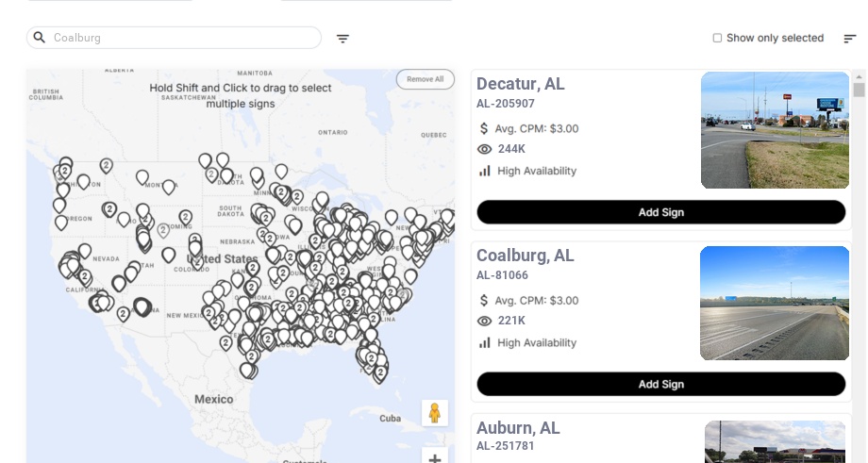Screen dimensions: 868x463
Task: Click Remove All on the map
Action: (x=425, y=79)
